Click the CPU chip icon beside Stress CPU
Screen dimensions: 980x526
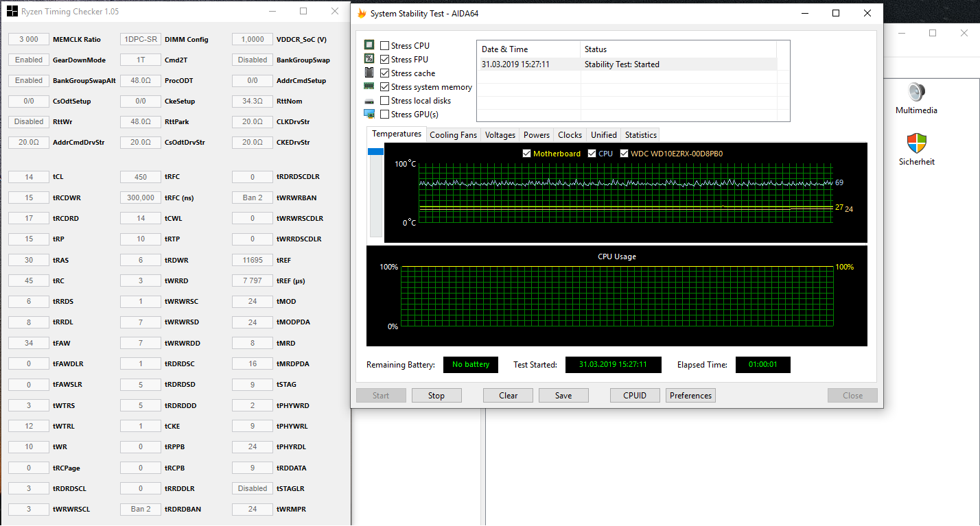(x=369, y=45)
